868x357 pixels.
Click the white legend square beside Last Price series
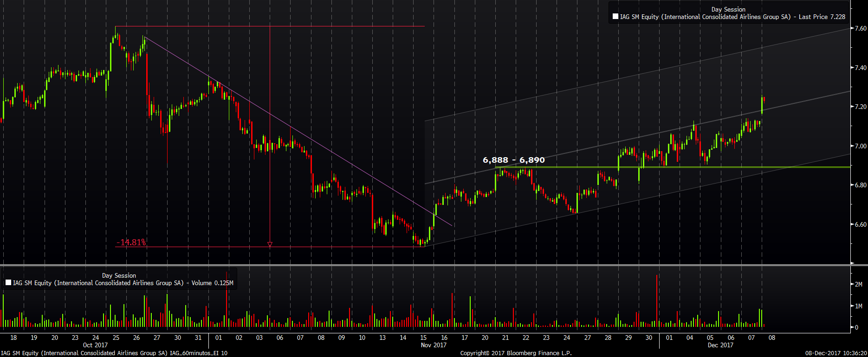[x=615, y=17]
